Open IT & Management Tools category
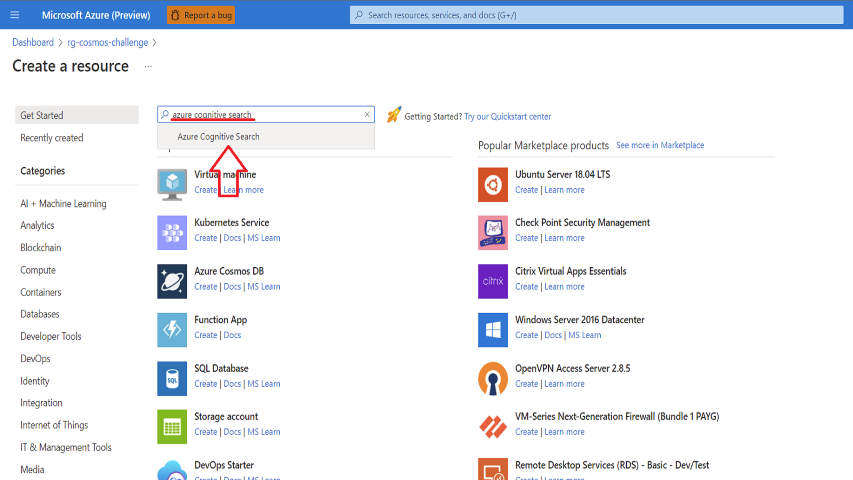 click(x=66, y=447)
